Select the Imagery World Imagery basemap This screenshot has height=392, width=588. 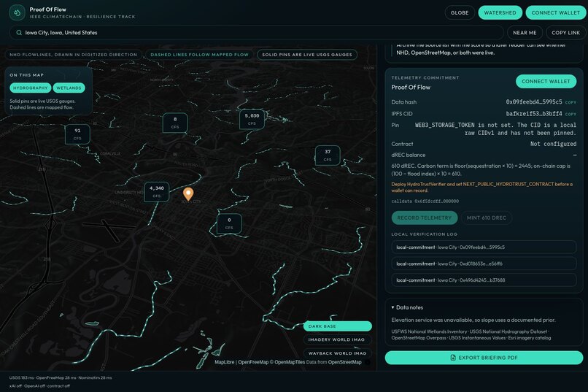pos(338,339)
